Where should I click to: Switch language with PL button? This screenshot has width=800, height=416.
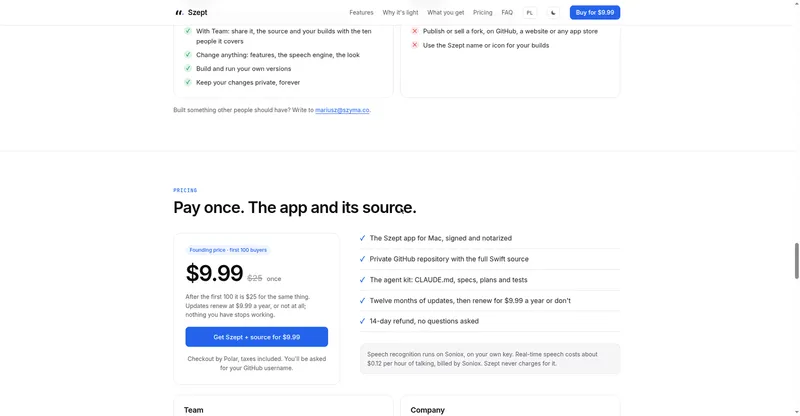point(530,13)
